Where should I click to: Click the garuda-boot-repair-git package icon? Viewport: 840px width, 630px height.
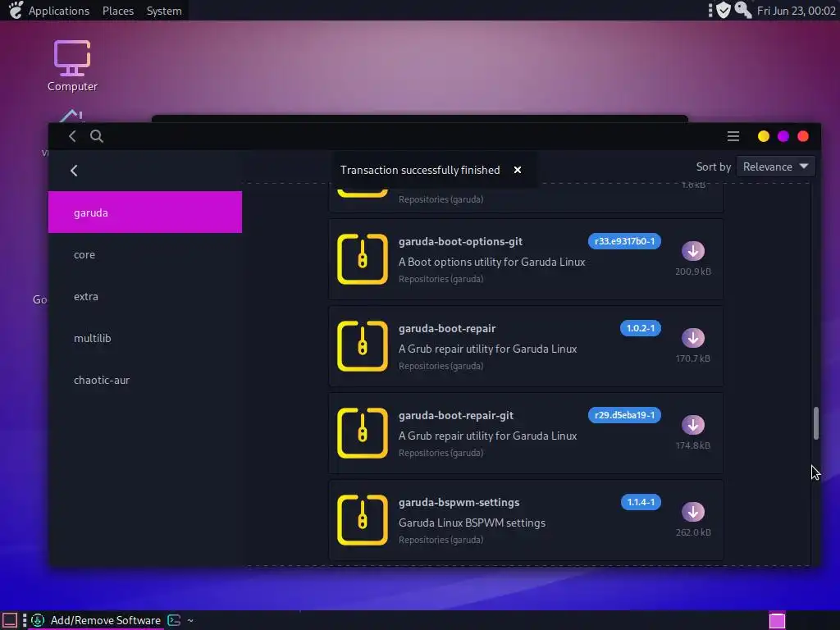pyautogui.click(x=362, y=433)
